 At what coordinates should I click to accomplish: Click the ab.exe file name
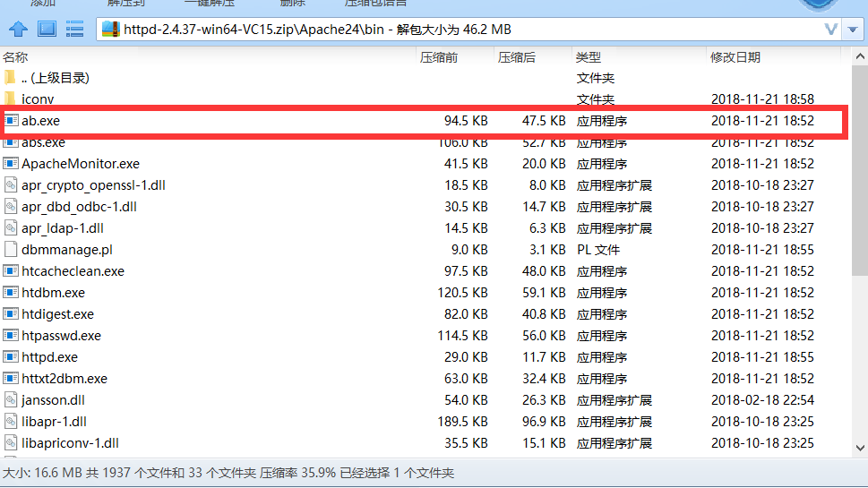[41, 121]
